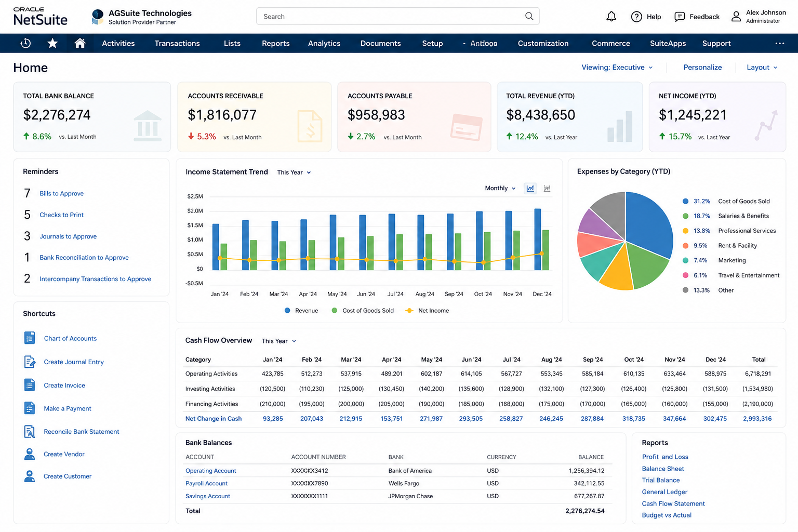Click the search magnifier icon

tap(529, 16)
